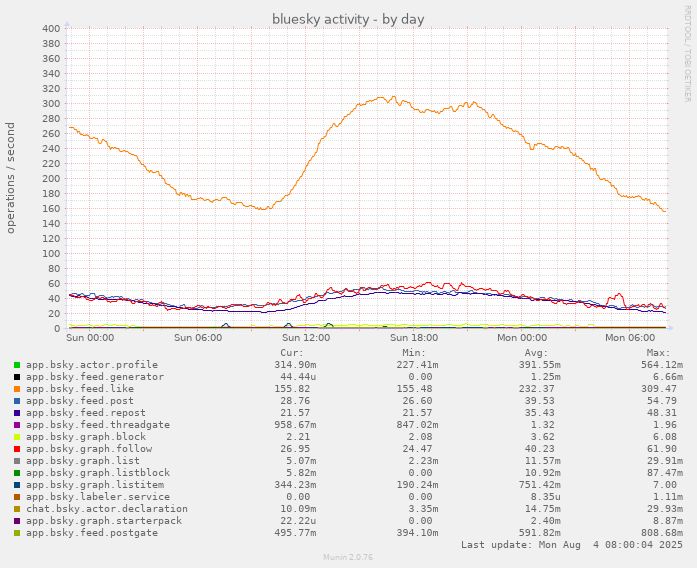
Task: Click the app.bsky.actor.profile green legend swatch
Action: coord(17,365)
